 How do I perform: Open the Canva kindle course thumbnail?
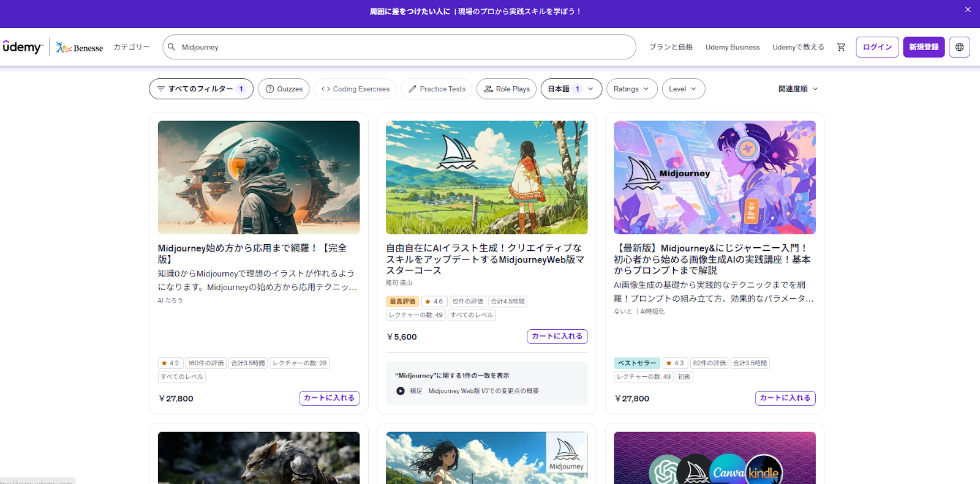pos(715,458)
